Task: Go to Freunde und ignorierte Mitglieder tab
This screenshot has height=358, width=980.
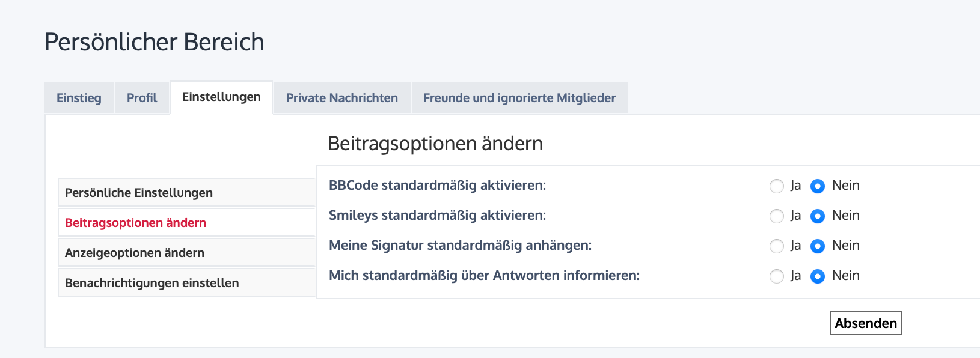Action: click(x=519, y=98)
